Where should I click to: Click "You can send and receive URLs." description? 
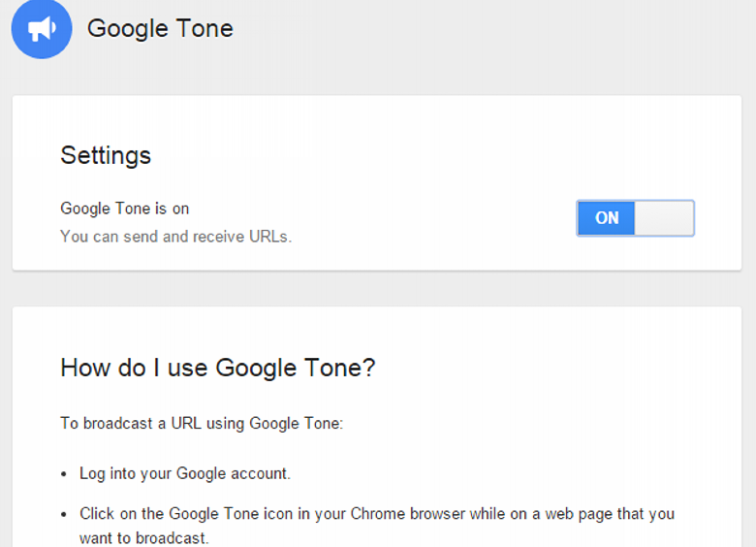(x=175, y=236)
